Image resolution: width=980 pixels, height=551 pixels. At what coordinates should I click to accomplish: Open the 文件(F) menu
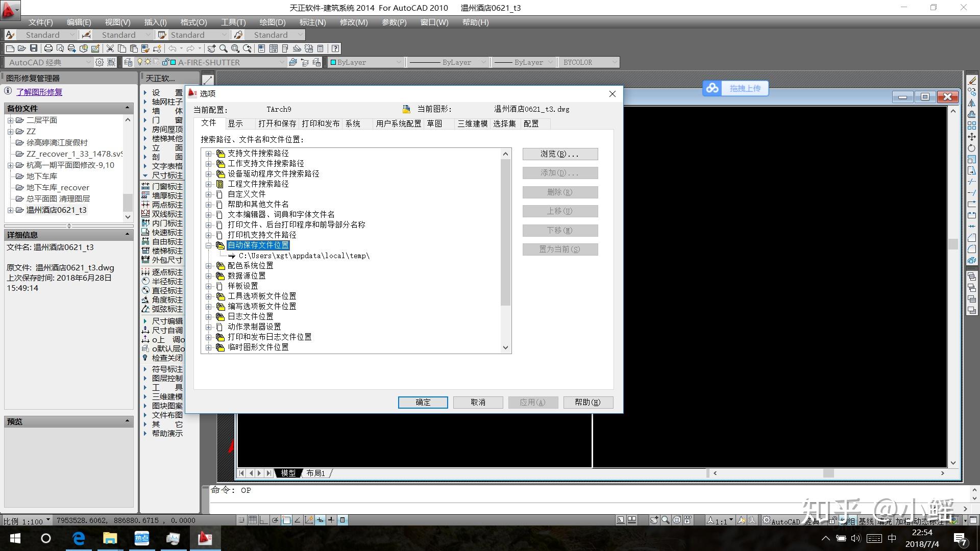click(40, 22)
